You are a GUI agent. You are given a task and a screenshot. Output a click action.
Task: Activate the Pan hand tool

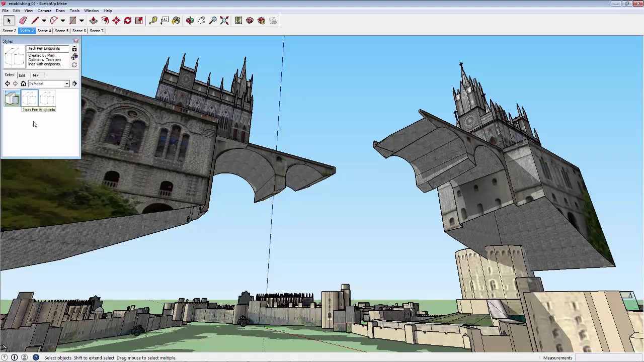[x=201, y=21]
